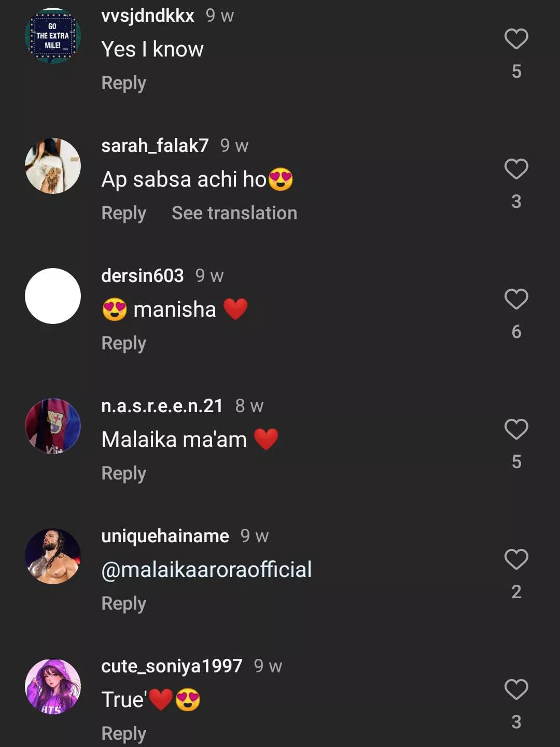Reply to cute_soniya1997's comment

(123, 734)
